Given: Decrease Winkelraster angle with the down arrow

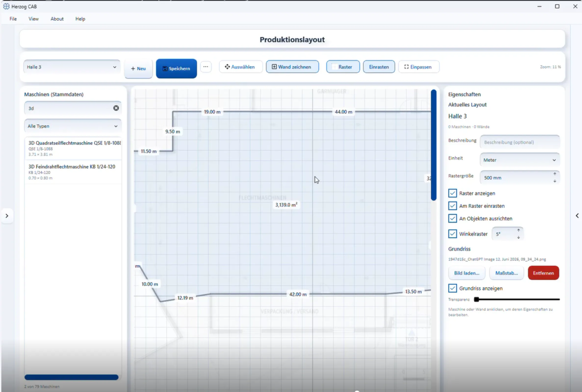Looking at the screenshot, I should click(518, 237).
